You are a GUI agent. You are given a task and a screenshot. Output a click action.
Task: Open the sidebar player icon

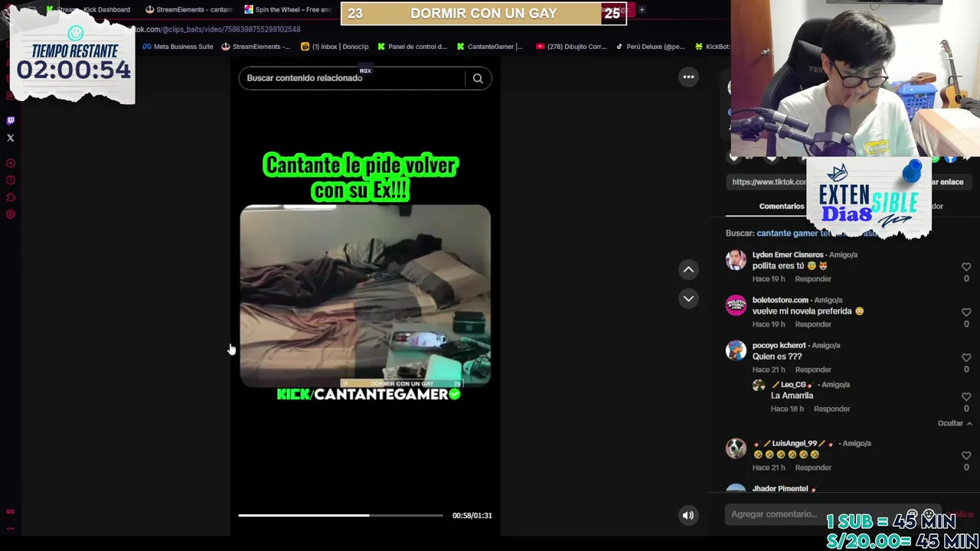(x=11, y=163)
